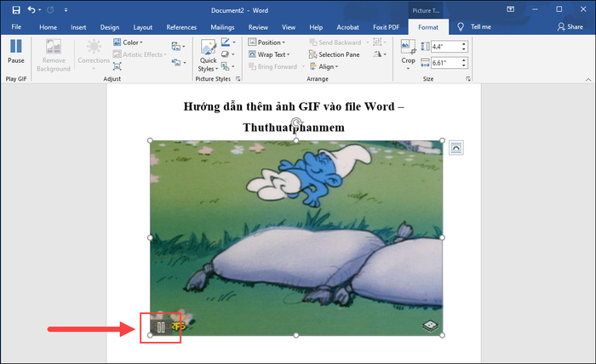
Task: Select the Picture Tools Format tab
Action: [428, 27]
